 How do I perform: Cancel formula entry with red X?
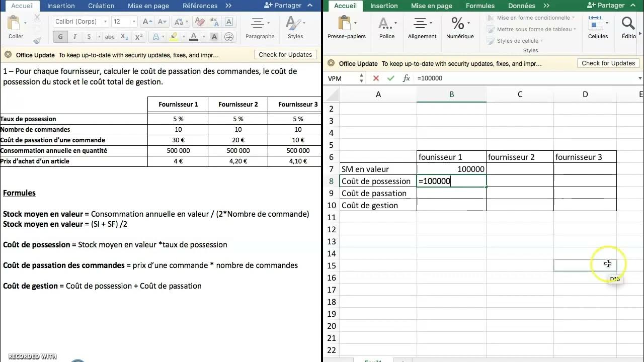[x=376, y=78]
